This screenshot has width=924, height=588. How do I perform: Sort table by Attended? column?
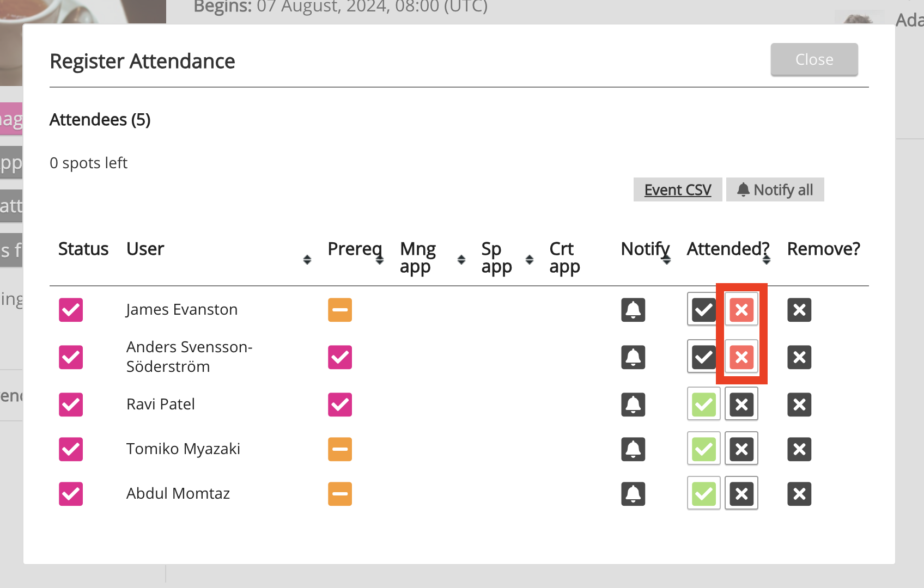click(766, 260)
